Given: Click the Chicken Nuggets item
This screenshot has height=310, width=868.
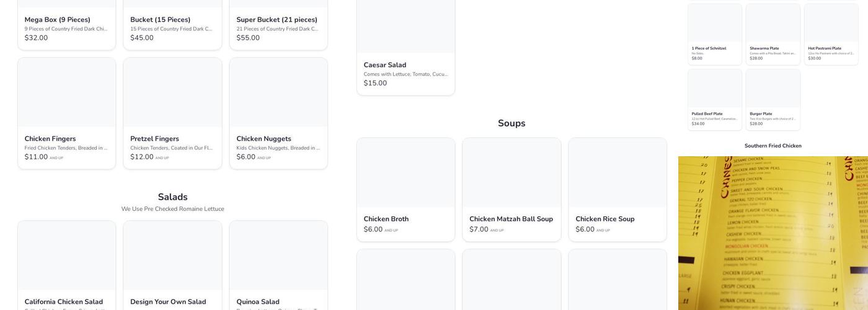Looking at the screenshot, I should (278, 113).
